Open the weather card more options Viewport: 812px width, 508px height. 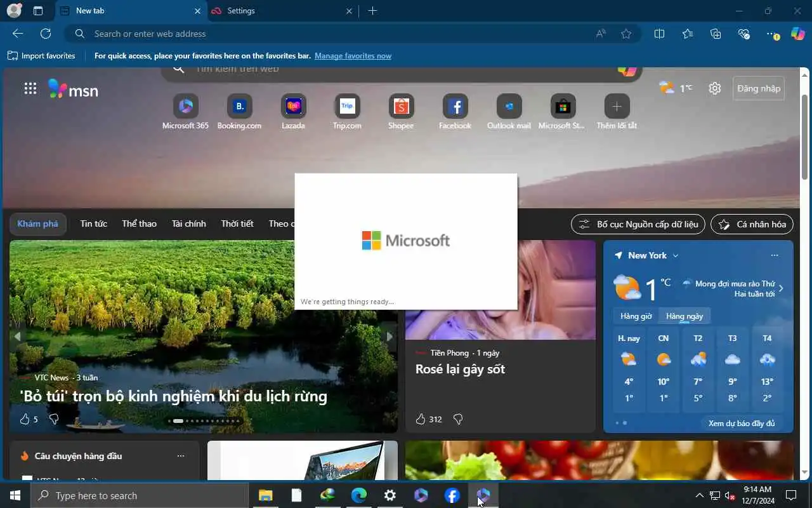(774, 255)
